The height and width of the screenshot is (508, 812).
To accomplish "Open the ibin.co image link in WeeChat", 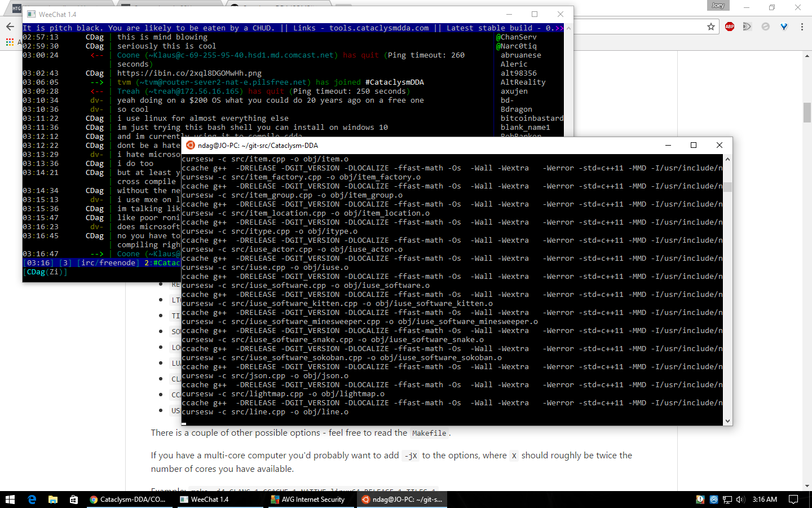I will point(189,73).
